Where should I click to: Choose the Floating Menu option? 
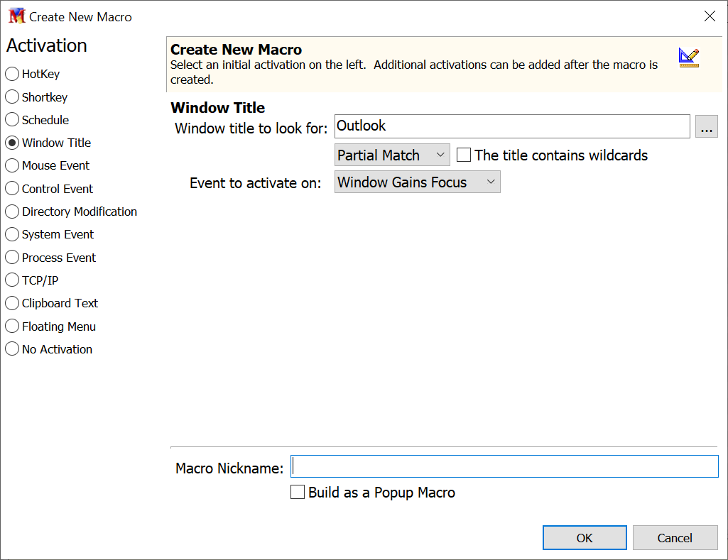(x=12, y=326)
